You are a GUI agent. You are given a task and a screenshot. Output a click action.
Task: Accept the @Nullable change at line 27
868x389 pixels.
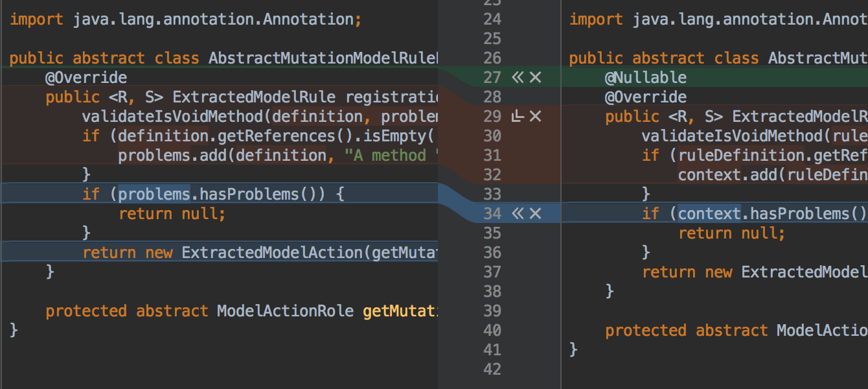[x=517, y=78]
